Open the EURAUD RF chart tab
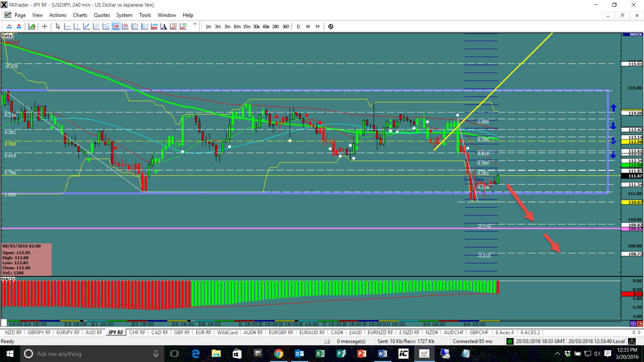644x362 pixels. pyautogui.click(x=312, y=333)
